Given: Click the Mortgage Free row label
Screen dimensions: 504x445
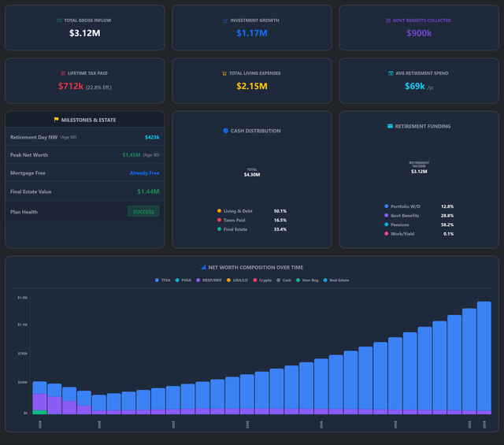Looking at the screenshot, I should tap(28, 173).
